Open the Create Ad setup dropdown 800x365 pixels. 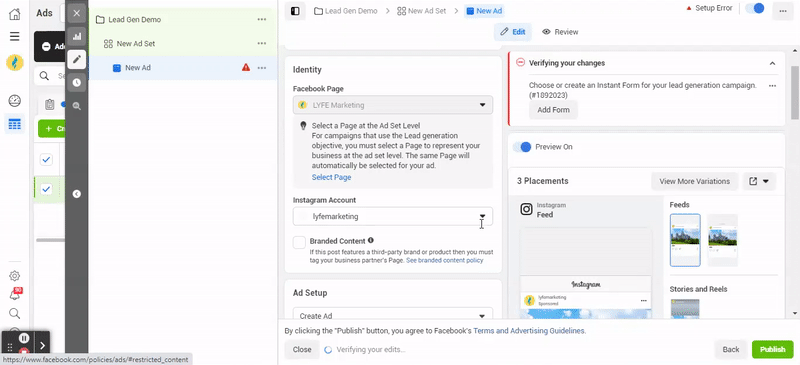393,315
